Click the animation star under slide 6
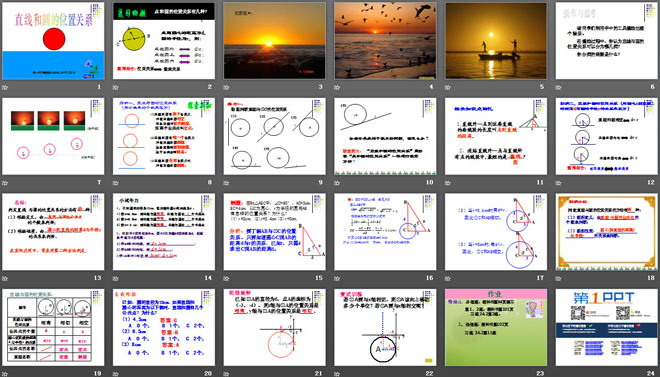The width and height of the screenshot is (660, 377). click(x=559, y=87)
